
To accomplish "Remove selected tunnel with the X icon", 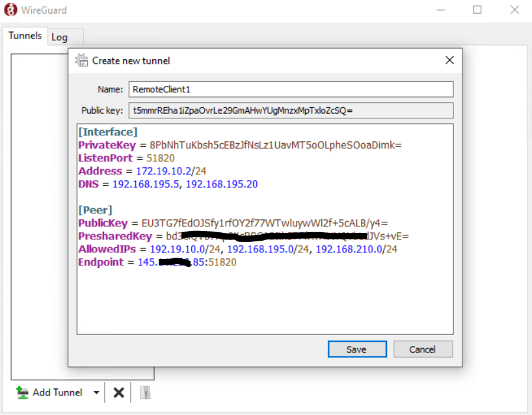I will coord(118,393).
